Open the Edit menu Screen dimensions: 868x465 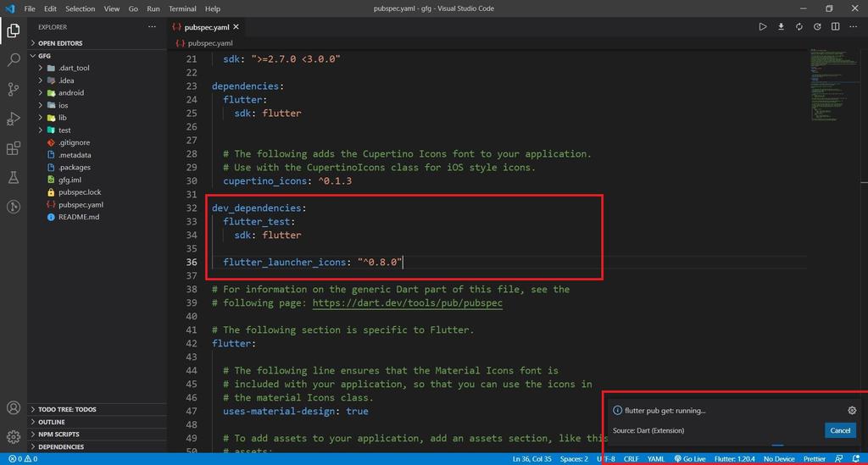click(50, 8)
